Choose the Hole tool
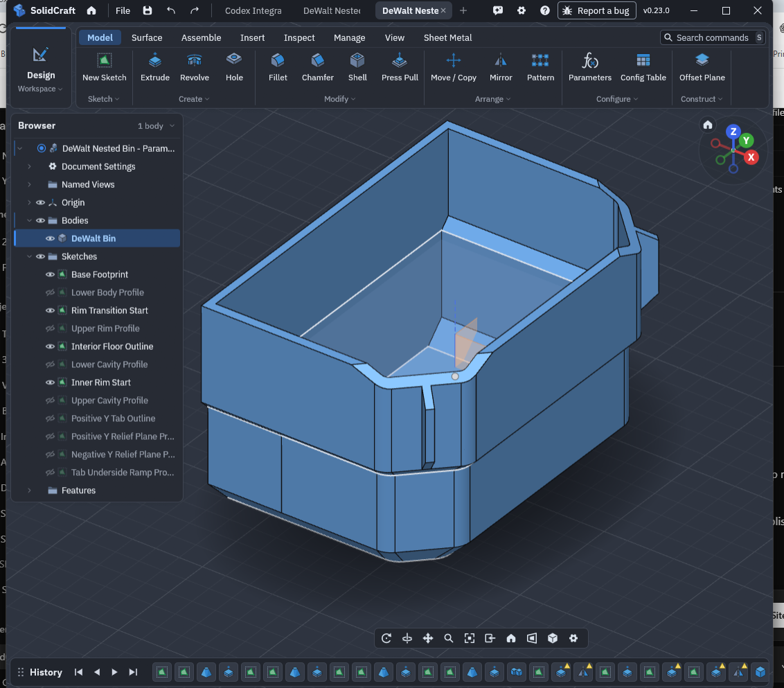Viewport: 784px width, 688px height. tap(234, 67)
